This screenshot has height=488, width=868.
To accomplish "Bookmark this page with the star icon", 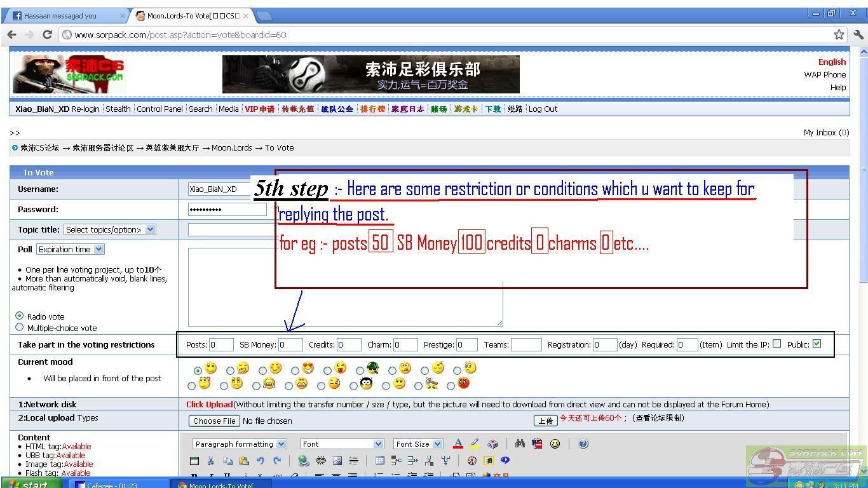I will pos(839,35).
